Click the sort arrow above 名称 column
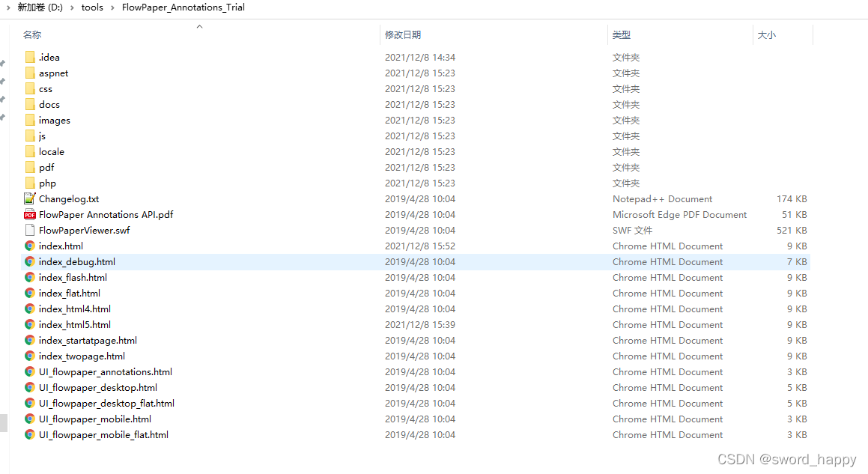The image size is (868, 474). [199, 25]
